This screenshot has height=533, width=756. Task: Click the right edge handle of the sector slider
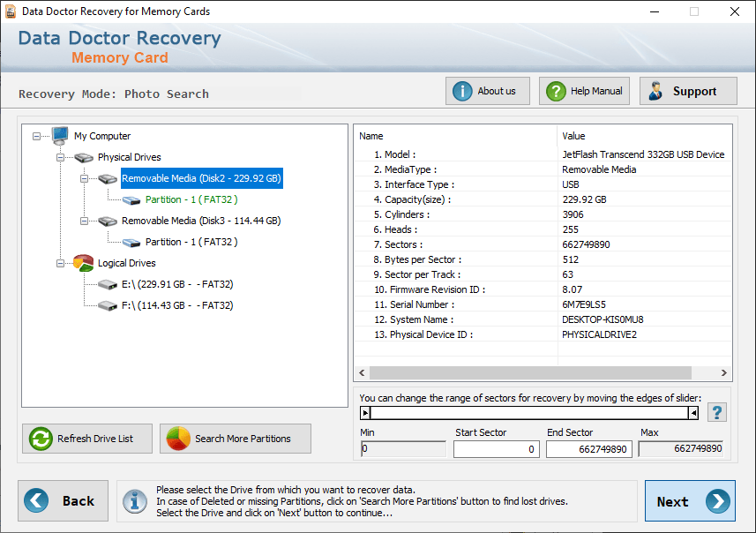tap(693, 413)
